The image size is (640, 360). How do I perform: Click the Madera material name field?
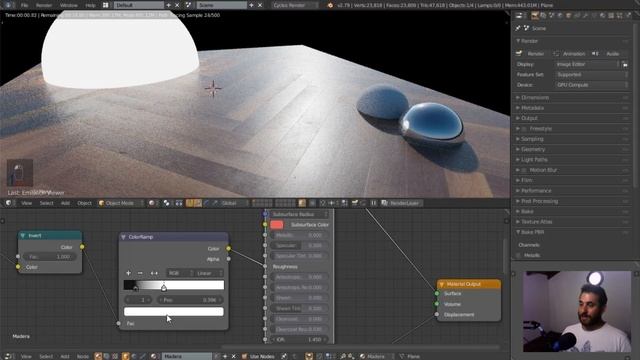click(187, 356)
